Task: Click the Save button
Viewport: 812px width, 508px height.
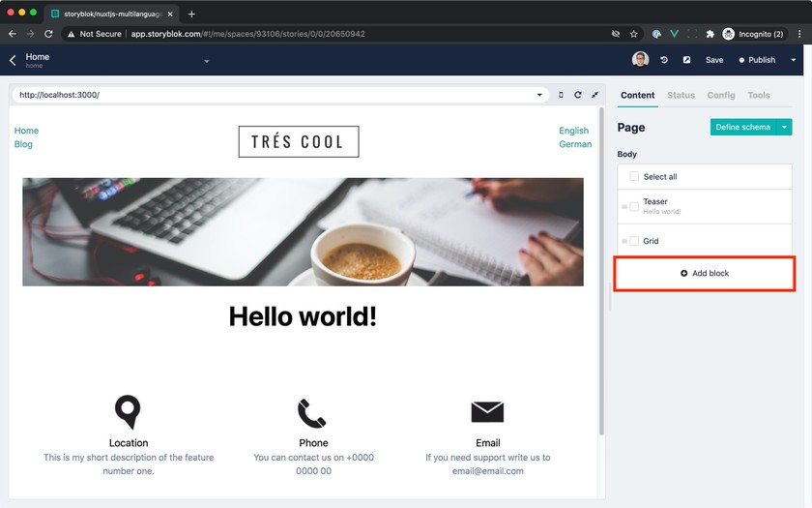Action: [714, 60]
